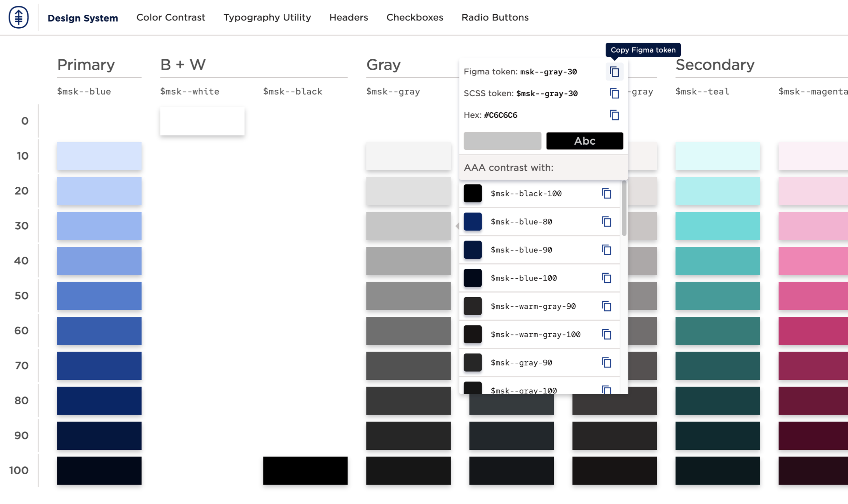Switch to the Radio Buttons page
Viewport: 848px width, 504px height.
pos(495,17)
